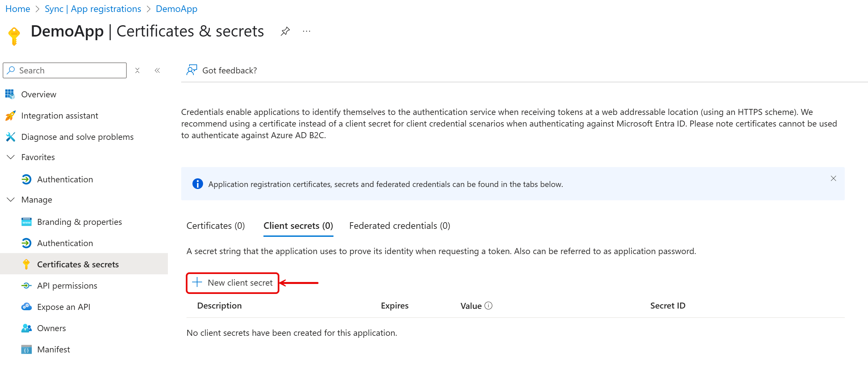Click the Authentication icon under Manage
The width and height of the screenshot is (868, 368).
coord(26,243)
